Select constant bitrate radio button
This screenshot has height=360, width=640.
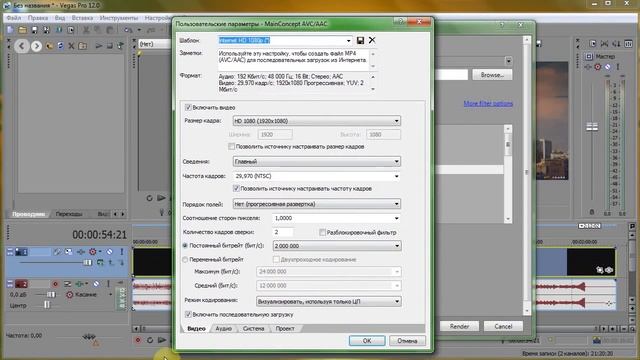coord(185,246)
